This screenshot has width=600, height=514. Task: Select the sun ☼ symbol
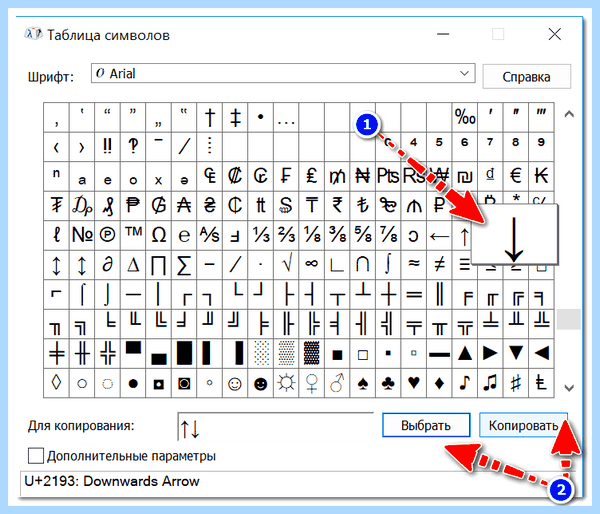(x=286, y=383)
